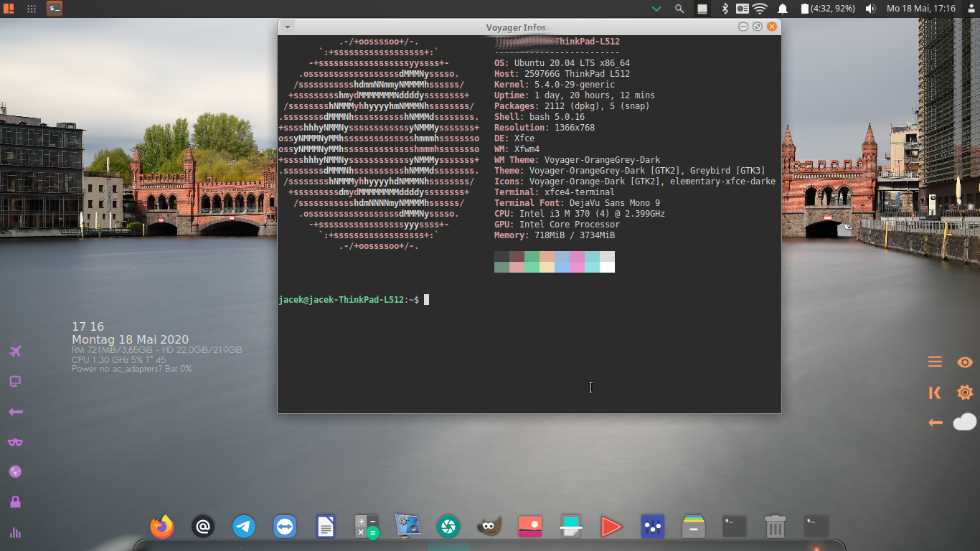Click the 'Memory: 718MiB / 3734MiB' line
This screenshot has width=980, height=551.
(555, 235)
